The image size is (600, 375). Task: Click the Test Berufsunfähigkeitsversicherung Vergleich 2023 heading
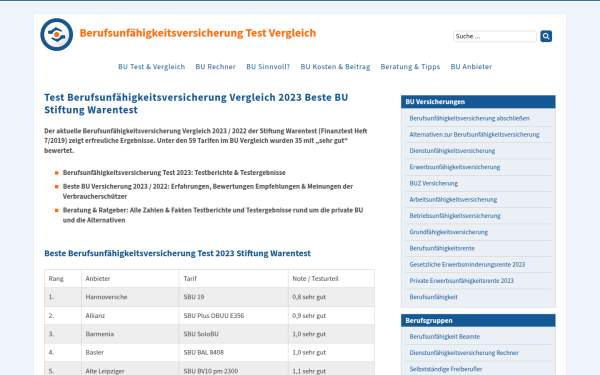click(196, 103)
